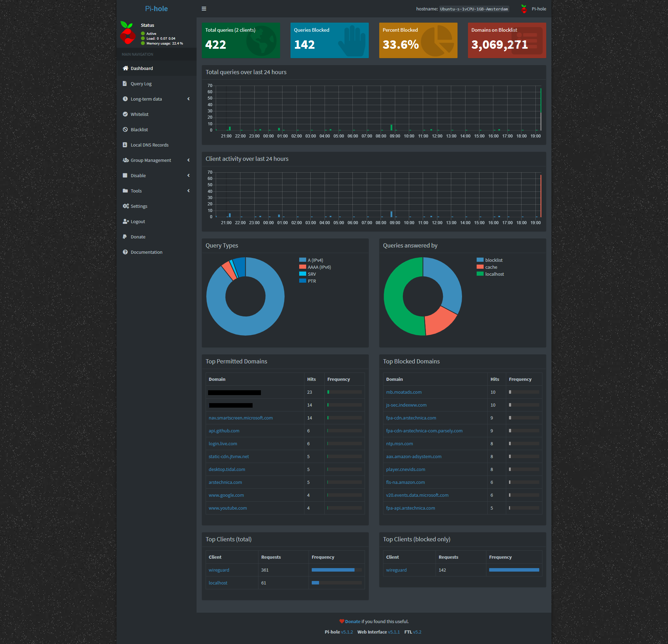Click the hamburger sidebar toggle icon
This screenshot has width=668, height=644.
[x=204, y=9]
